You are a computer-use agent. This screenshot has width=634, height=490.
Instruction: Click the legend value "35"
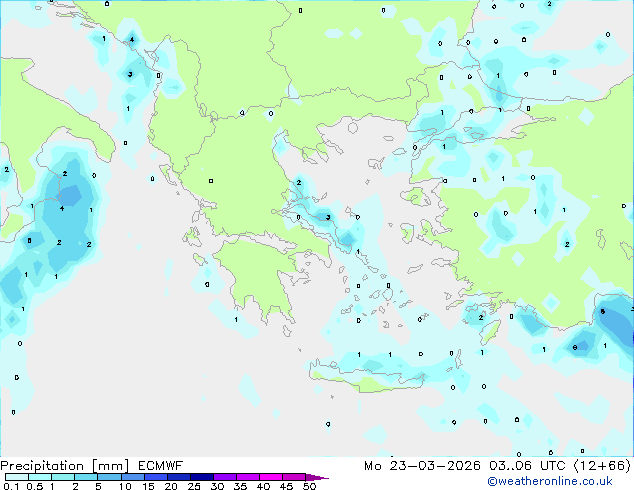click(x=240, y=486)
